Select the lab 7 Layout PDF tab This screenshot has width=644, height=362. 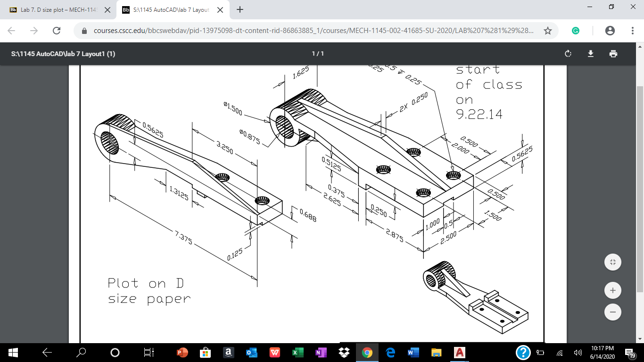(x=173, y=9)
